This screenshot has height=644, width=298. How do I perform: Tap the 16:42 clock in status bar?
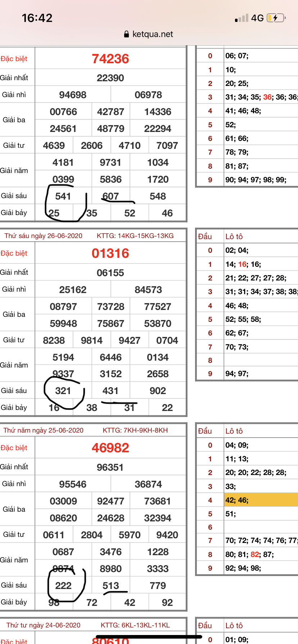(x=37, y=18)
